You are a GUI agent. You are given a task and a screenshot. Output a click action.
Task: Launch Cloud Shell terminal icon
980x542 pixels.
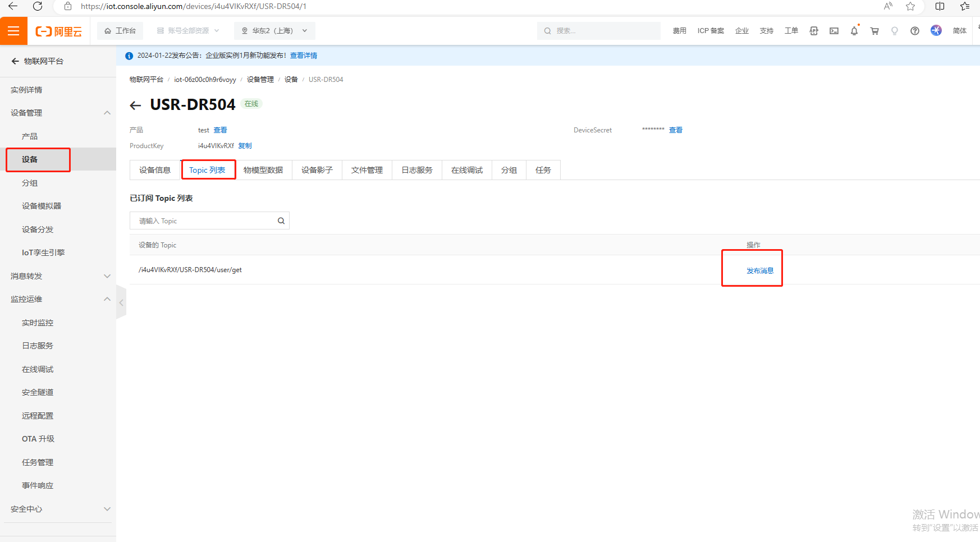pyautogui.click(x=834, y=31)
